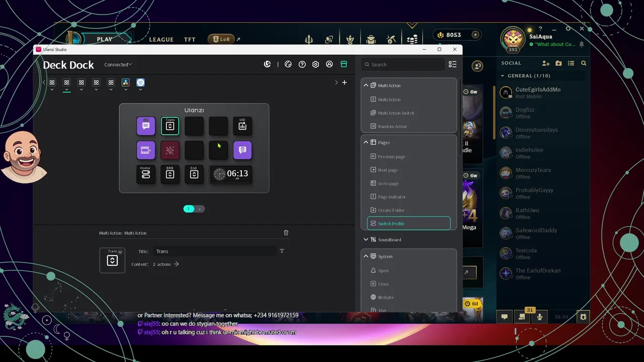Open League friends list view options icon
Screen dimensions: 644x362
click(x=571, y=63)
